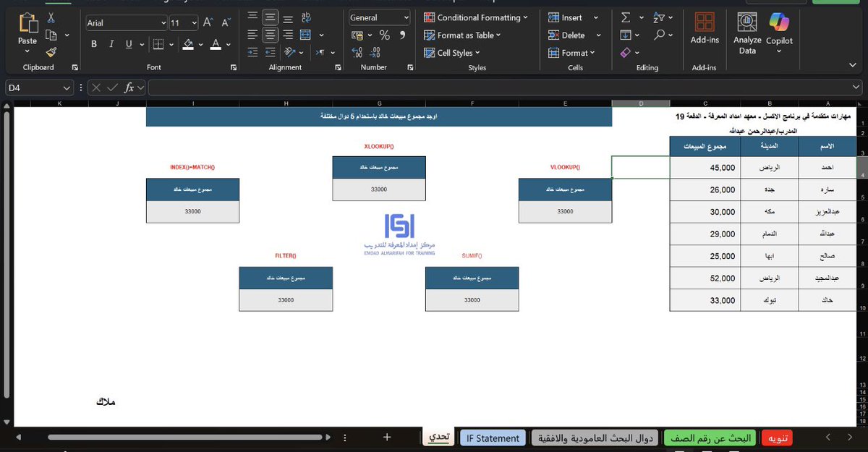868x452 pixels.
Task: Click Decrease Decimal
Action: [375, 53]
